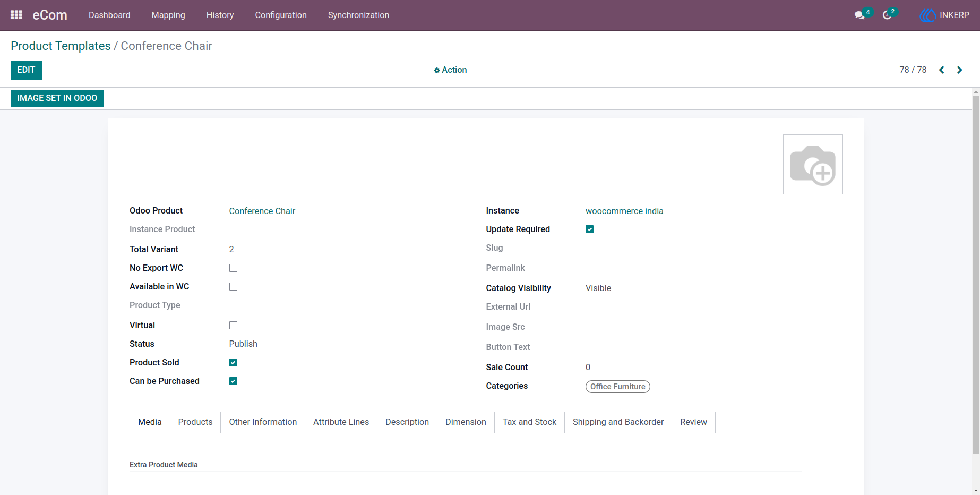Click the Office Furniture category tag
Viewport: 980px width, 495px height.
click(617, 387)
